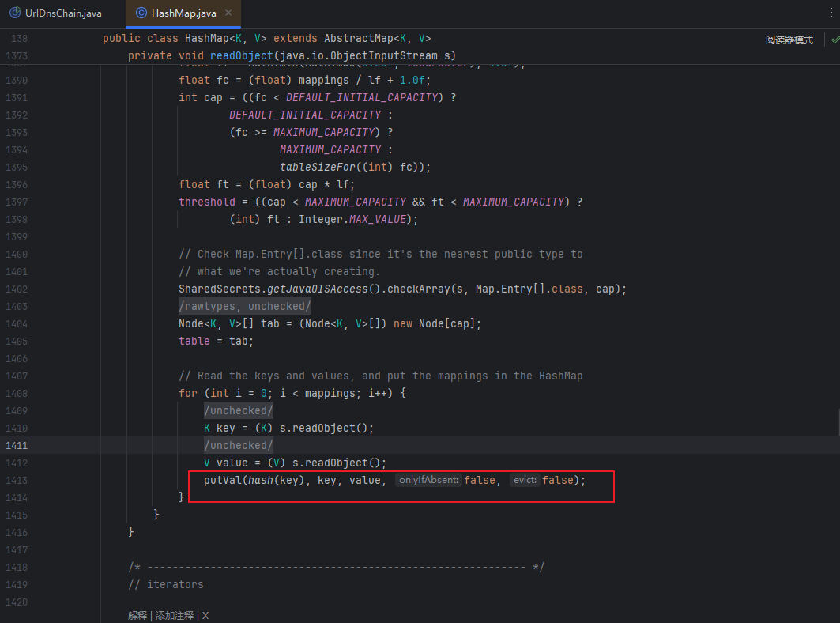840x623 pixels.
Task: Close the HashMap.java tab
Action: pos(228,13)
